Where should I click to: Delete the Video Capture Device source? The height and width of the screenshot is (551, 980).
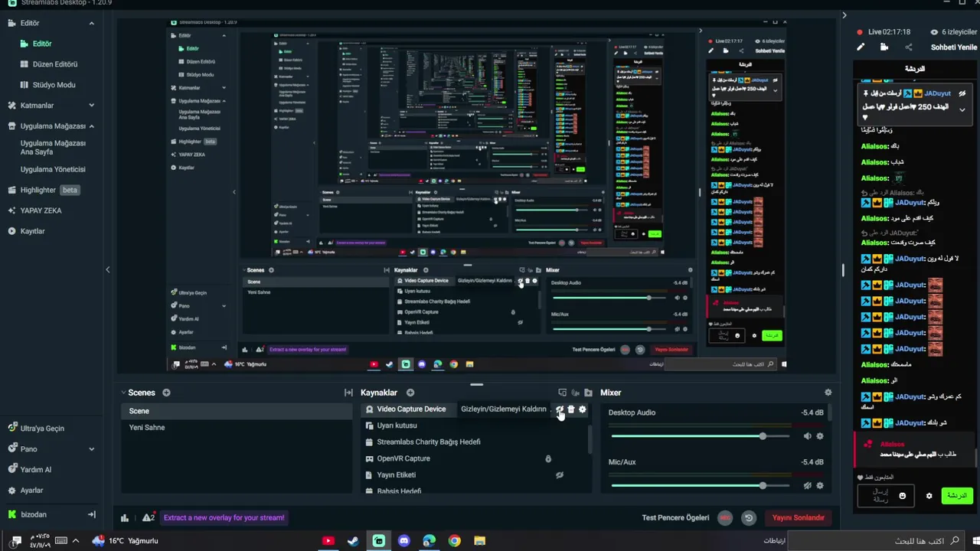coord(571,409)
